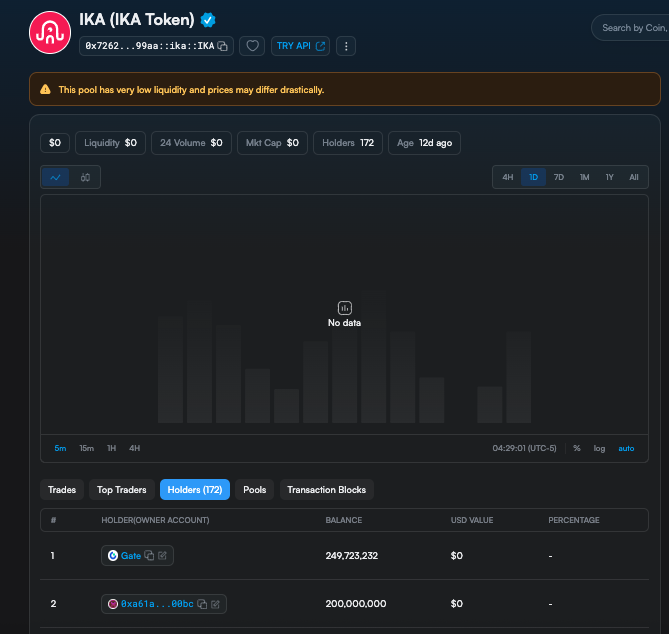Click the BALANCE column header

point(343,520)
